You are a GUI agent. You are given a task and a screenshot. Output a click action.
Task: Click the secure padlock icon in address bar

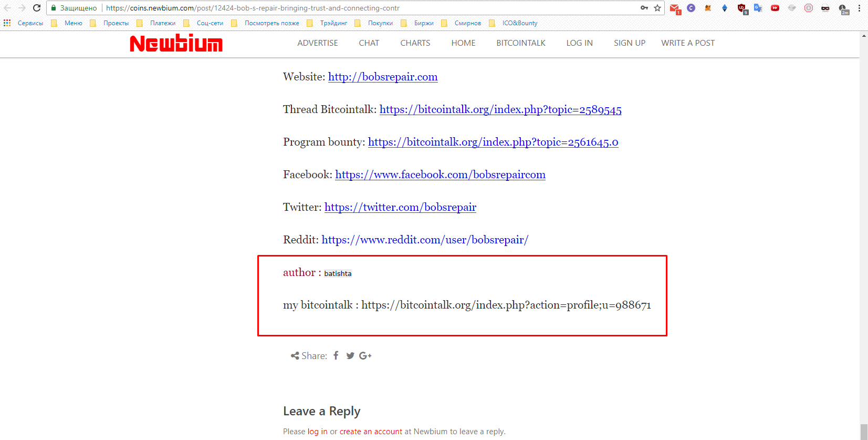[54, 8]
